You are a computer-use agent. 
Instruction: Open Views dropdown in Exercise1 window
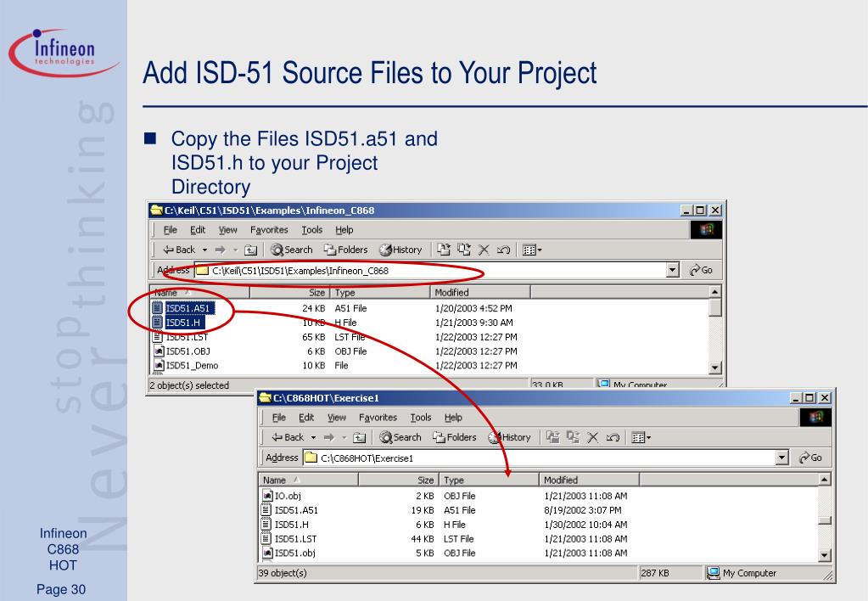(641, 438)
